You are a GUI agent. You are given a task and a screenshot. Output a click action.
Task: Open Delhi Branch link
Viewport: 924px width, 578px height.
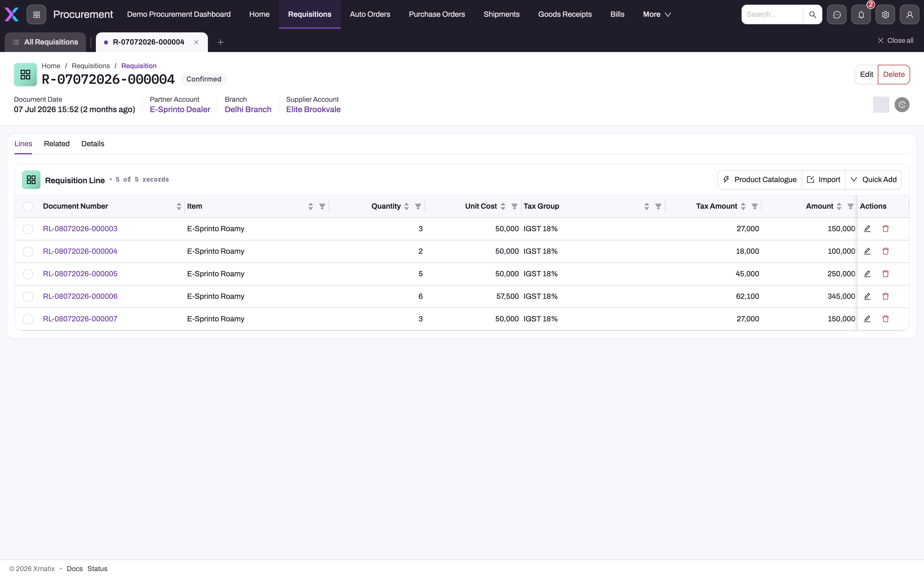tap(248, 109)
